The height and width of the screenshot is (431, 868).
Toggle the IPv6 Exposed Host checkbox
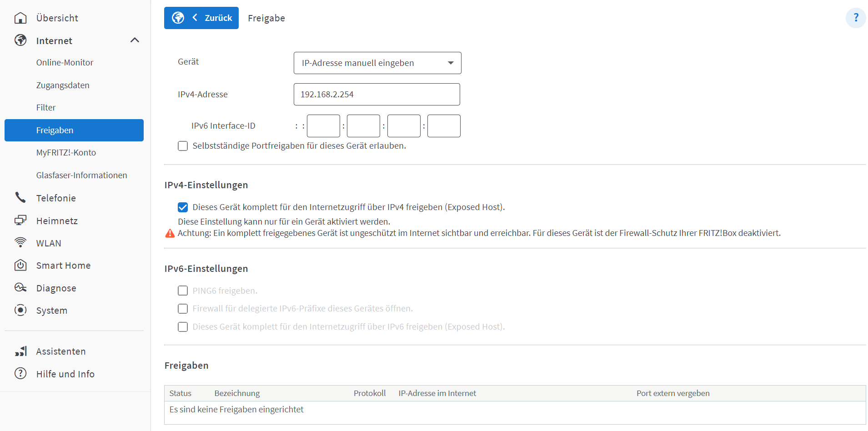tap(183, 327)
